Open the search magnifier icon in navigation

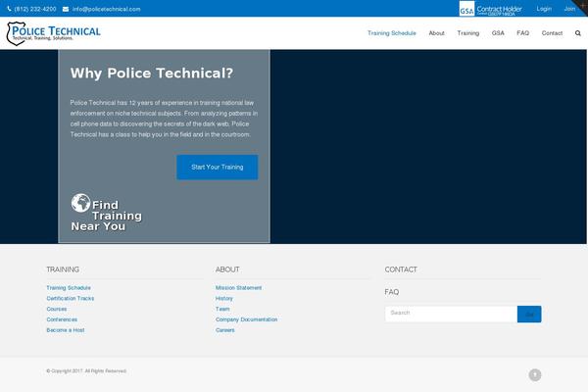tap(578, 33)
